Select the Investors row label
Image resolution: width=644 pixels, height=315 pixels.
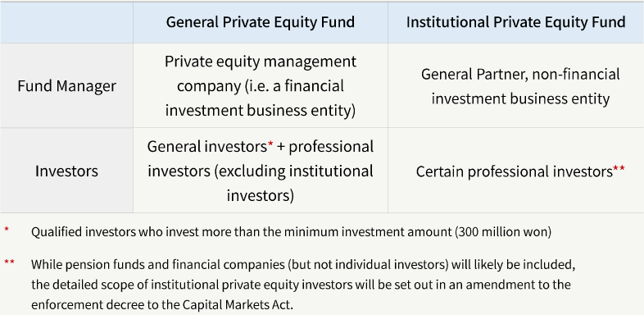66,171
